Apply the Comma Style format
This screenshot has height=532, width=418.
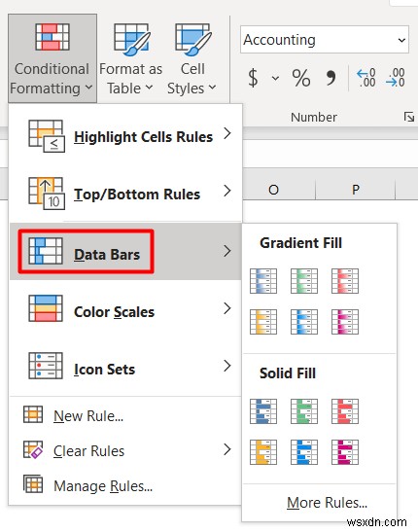point(331,78)
